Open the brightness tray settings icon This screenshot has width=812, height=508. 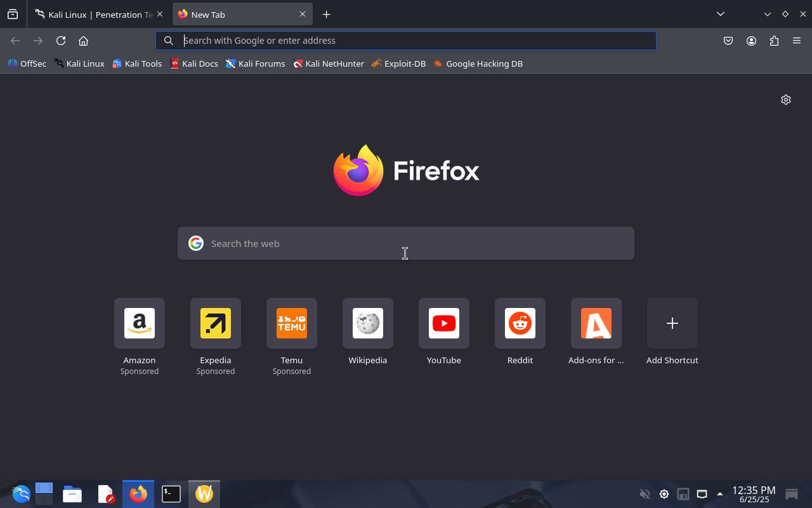664,494
